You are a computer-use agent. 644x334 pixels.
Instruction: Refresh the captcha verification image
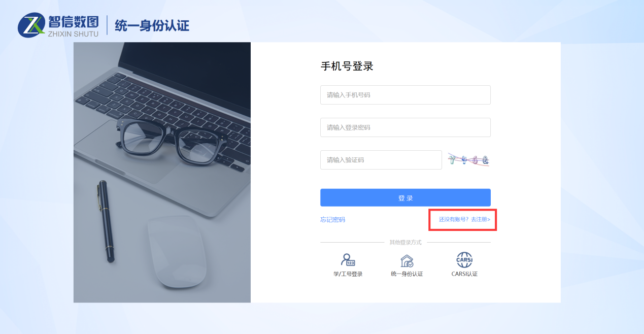coord(468,160)
